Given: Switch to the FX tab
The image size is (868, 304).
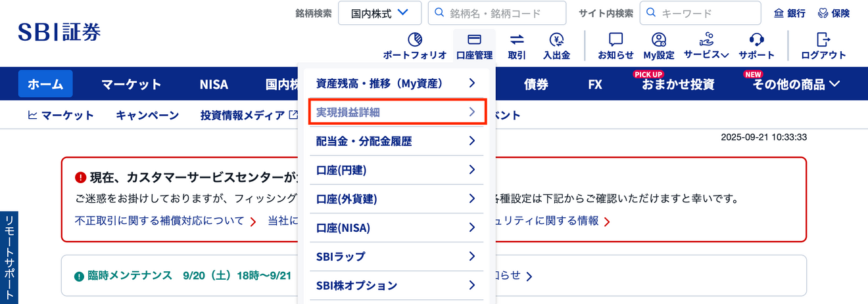Looking at the screenshot, I should click(x=595, y=84).
